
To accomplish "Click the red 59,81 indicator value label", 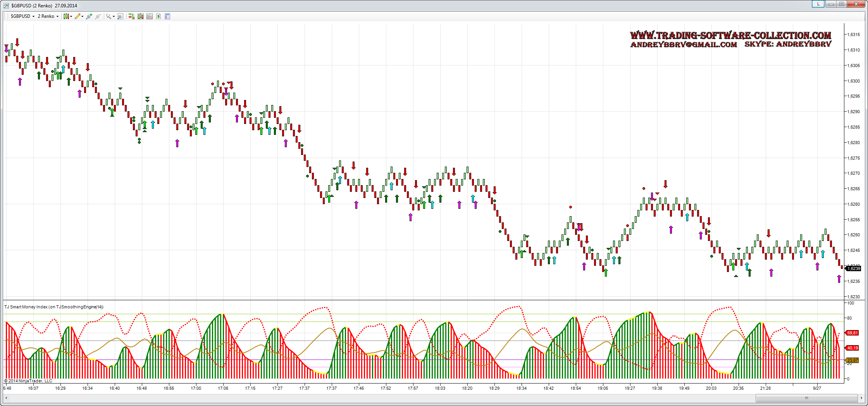I will [852, 333].
